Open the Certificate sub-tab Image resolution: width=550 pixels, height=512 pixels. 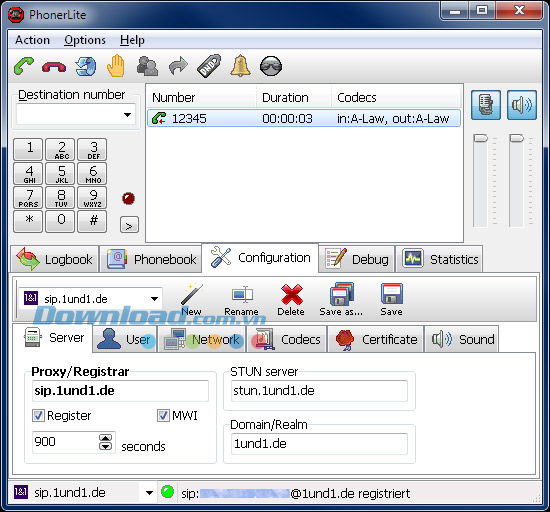(x=376, y=339)
